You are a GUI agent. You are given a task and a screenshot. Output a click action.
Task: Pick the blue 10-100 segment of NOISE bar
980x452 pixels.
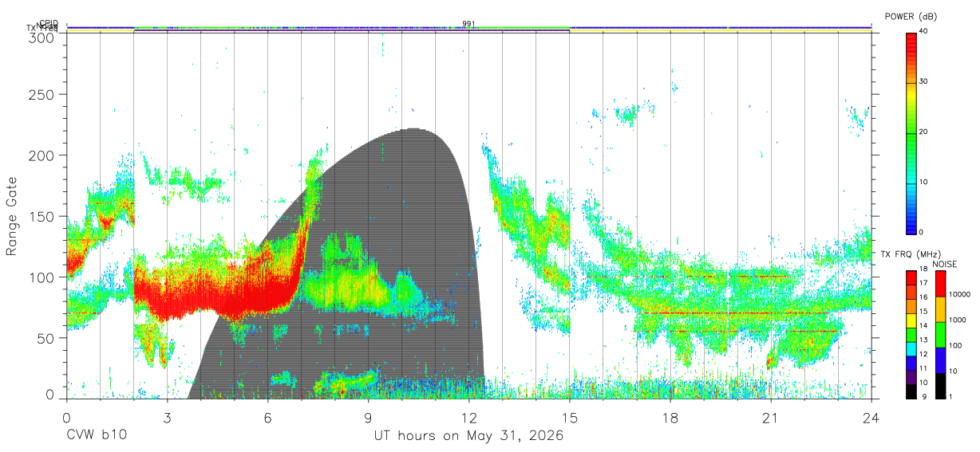pyautogui.click(x=939, y=360)
